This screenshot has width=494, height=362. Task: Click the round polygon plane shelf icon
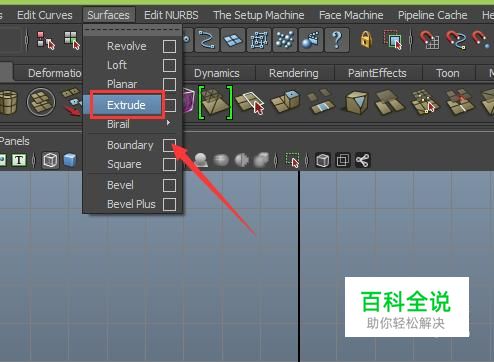[41, 102]
